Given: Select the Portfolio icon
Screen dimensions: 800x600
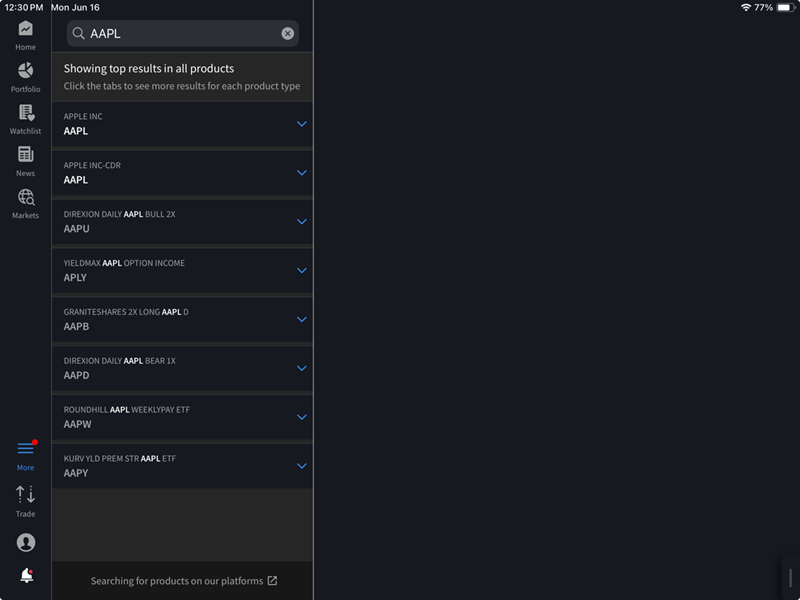Looking at the screenshot, I should (25, 75).
